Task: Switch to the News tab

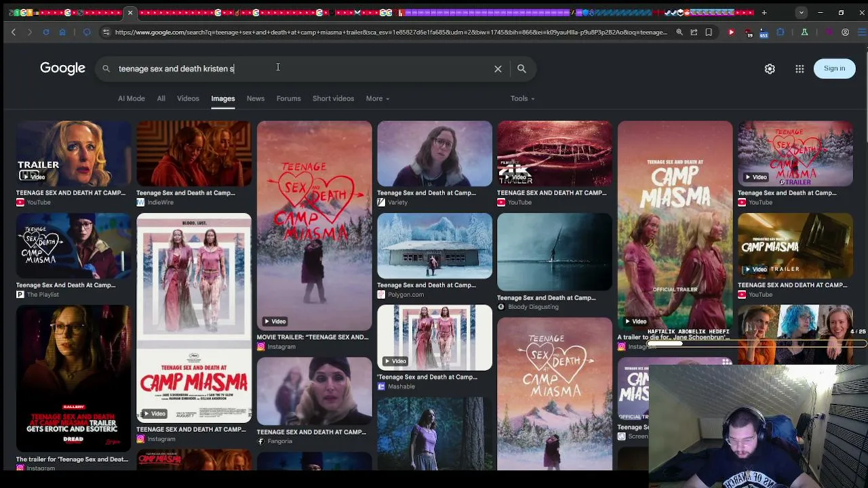Action: click(256, 98)
